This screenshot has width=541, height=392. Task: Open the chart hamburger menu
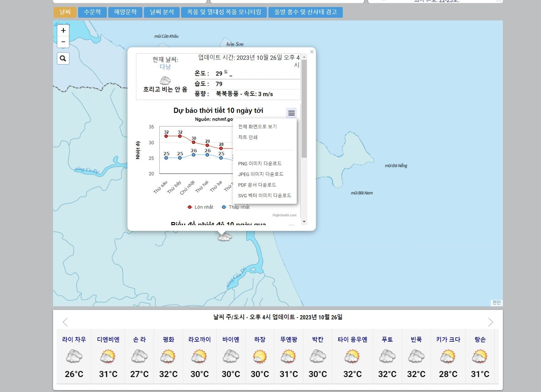pos(291,113)
